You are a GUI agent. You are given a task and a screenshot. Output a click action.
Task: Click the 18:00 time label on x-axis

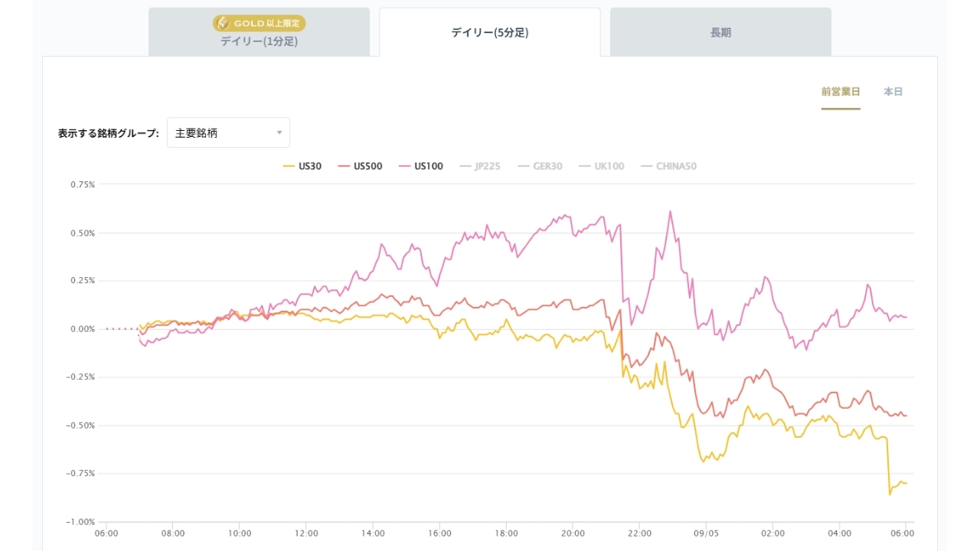click(x=506, y=533)
